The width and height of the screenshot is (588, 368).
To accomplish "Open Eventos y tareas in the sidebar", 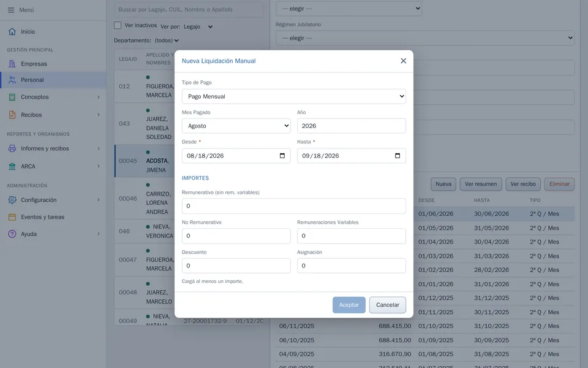I will pos(53,217).
